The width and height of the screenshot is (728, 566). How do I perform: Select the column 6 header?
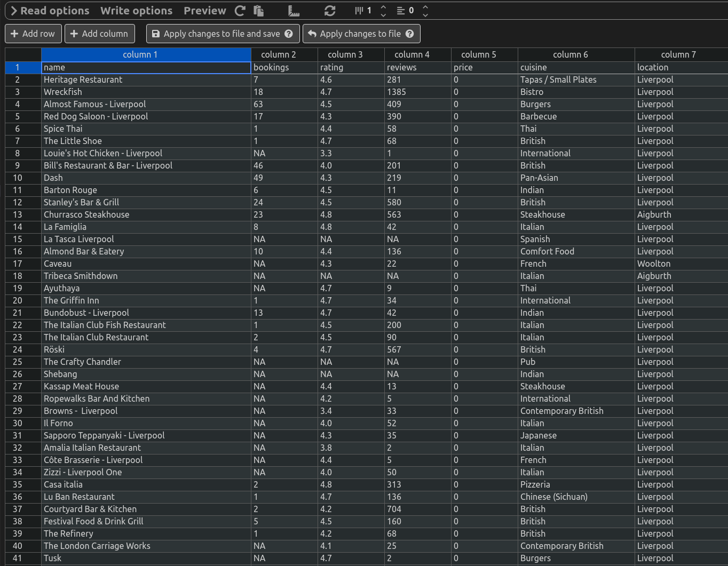tap(576, 54)
